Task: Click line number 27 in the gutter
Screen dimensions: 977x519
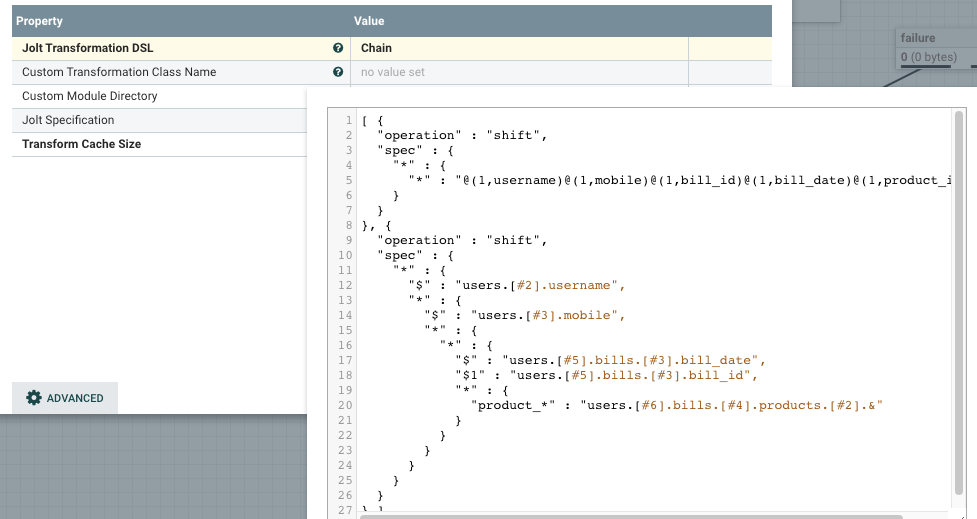Action: click(x=345, y=510)
